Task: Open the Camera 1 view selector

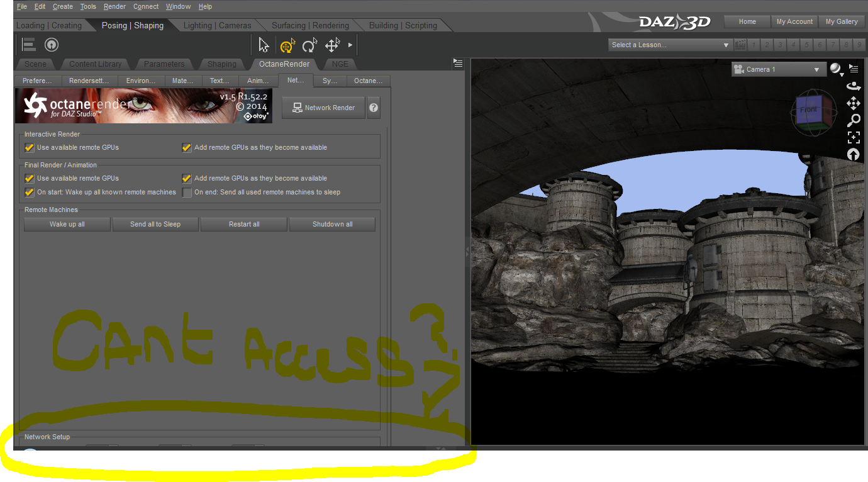Action: [778, 69]
